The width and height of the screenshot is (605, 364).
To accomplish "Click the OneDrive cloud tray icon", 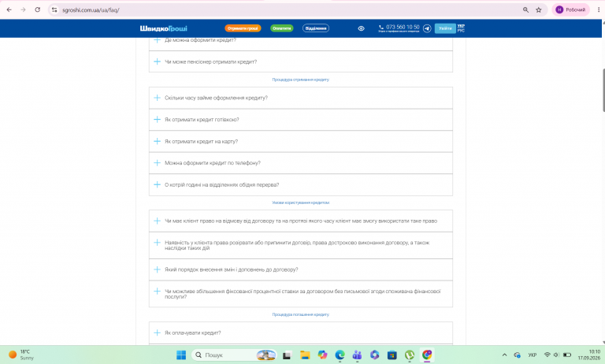I will pos(517,355).
